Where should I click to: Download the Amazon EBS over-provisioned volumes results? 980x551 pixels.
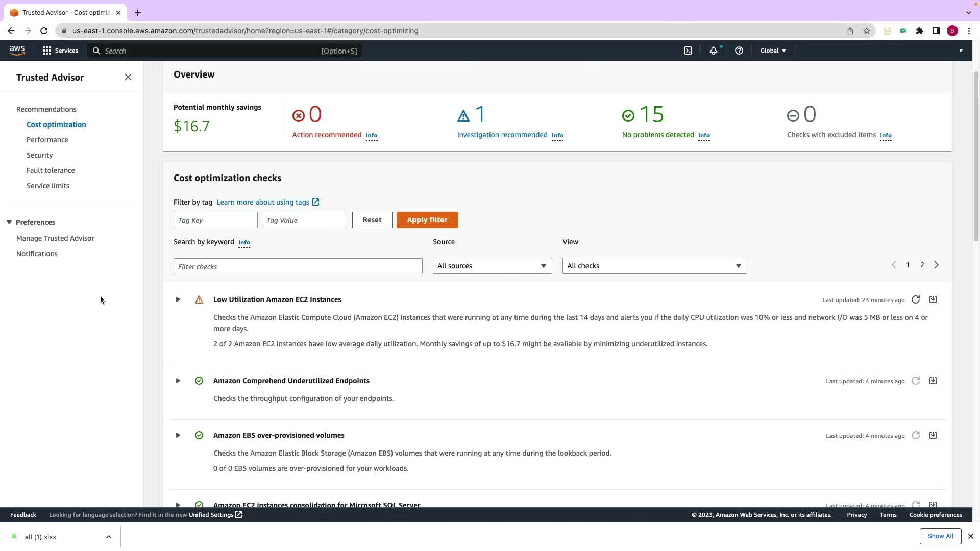933,435
